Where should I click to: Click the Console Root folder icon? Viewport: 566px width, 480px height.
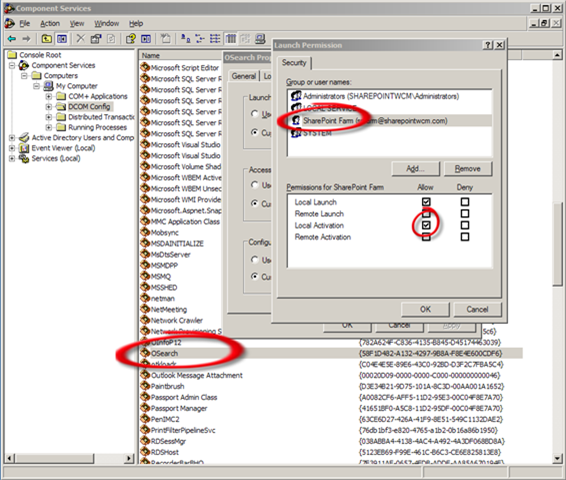pos(12,55)
